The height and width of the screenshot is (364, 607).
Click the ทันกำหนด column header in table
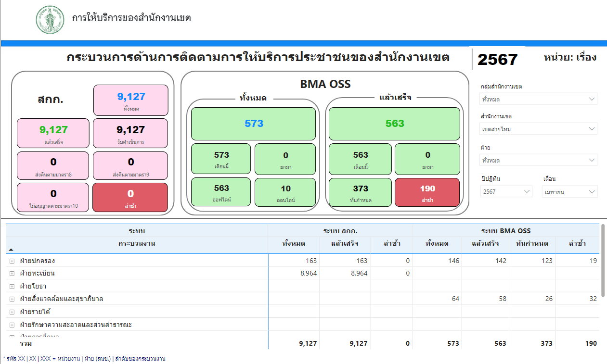pyautogui.click(x=532, y=243)
